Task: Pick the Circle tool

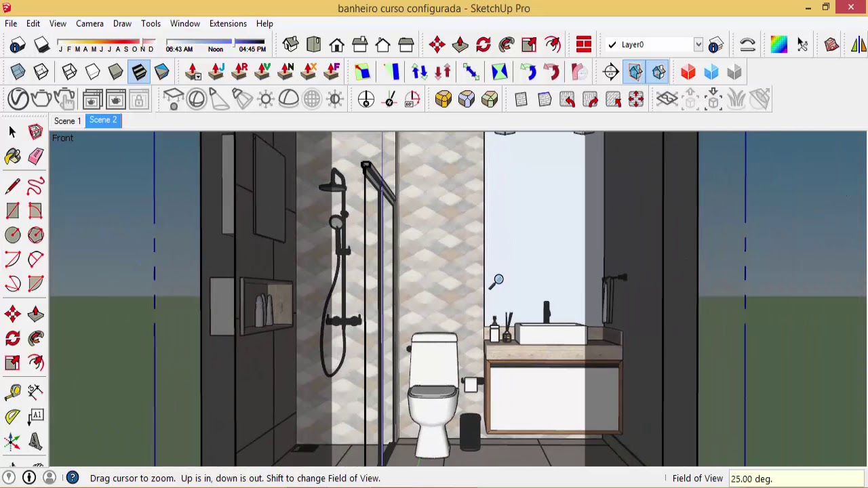Action: tap(12, 235)
